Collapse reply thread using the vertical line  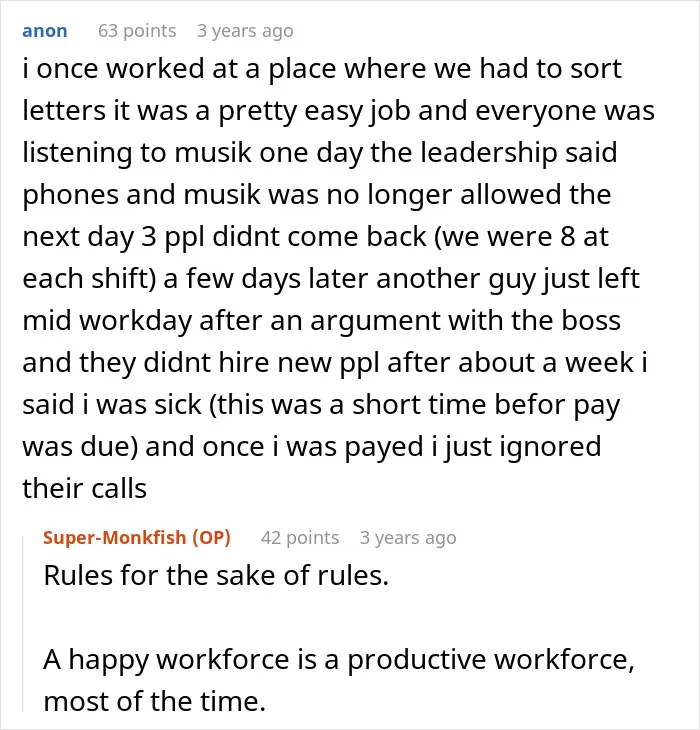coord(23,624)
